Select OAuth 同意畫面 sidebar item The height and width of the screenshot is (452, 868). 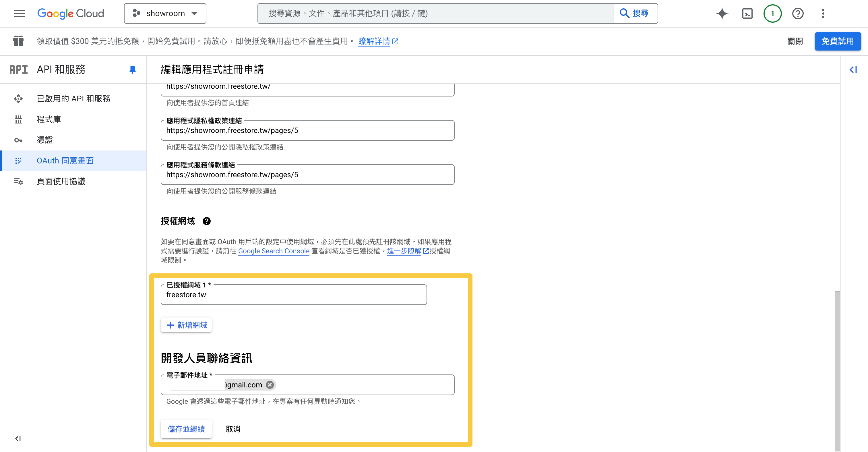tap(73, 161)
